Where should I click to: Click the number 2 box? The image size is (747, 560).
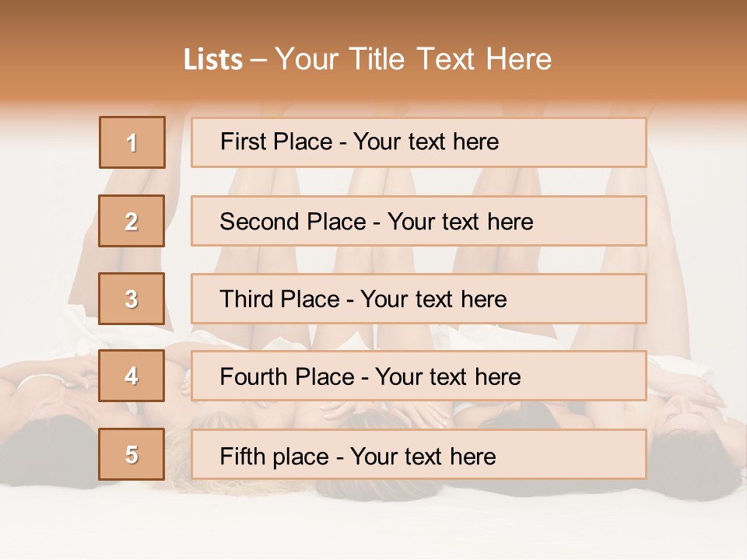132,221
